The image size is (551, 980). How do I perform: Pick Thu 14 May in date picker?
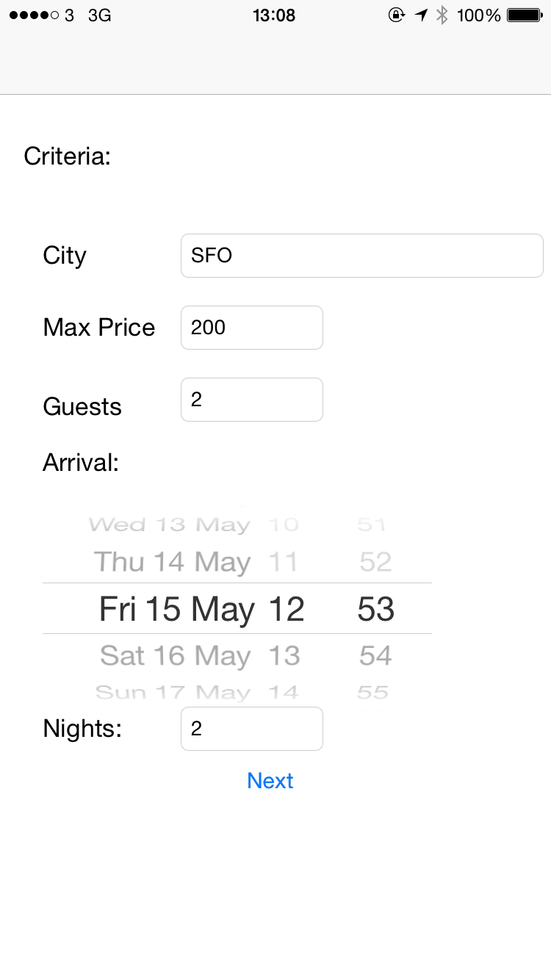(173, 563)
